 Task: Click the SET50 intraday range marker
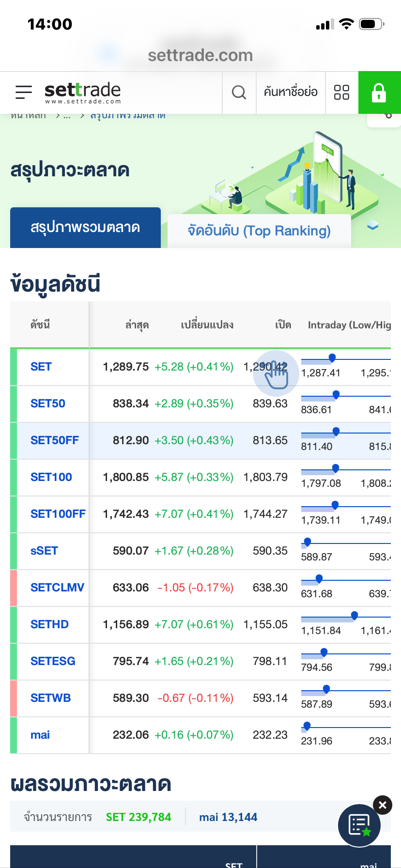click(x=336, y=395)
